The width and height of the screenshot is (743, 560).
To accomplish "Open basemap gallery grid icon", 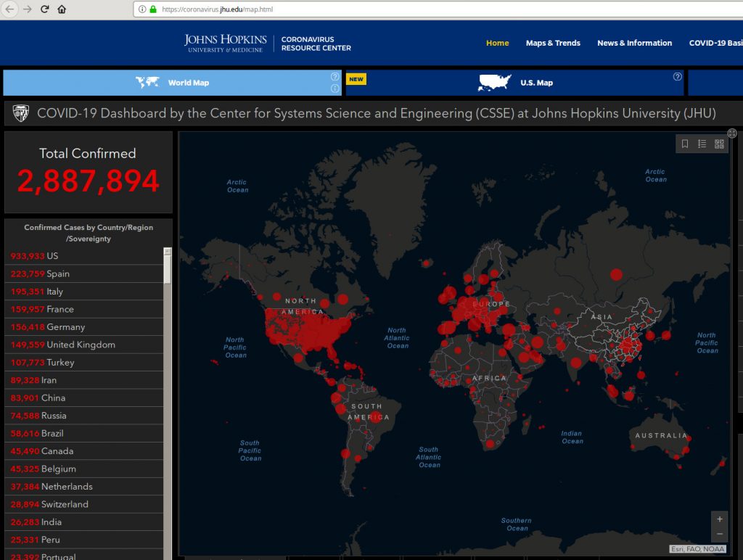I will (719, 144).
